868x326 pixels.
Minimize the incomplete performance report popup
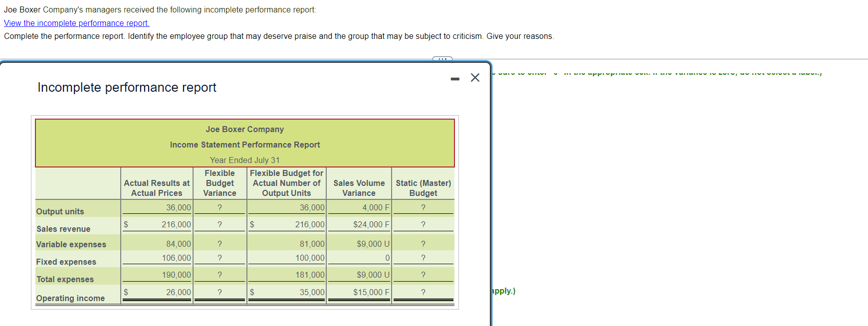455,79
